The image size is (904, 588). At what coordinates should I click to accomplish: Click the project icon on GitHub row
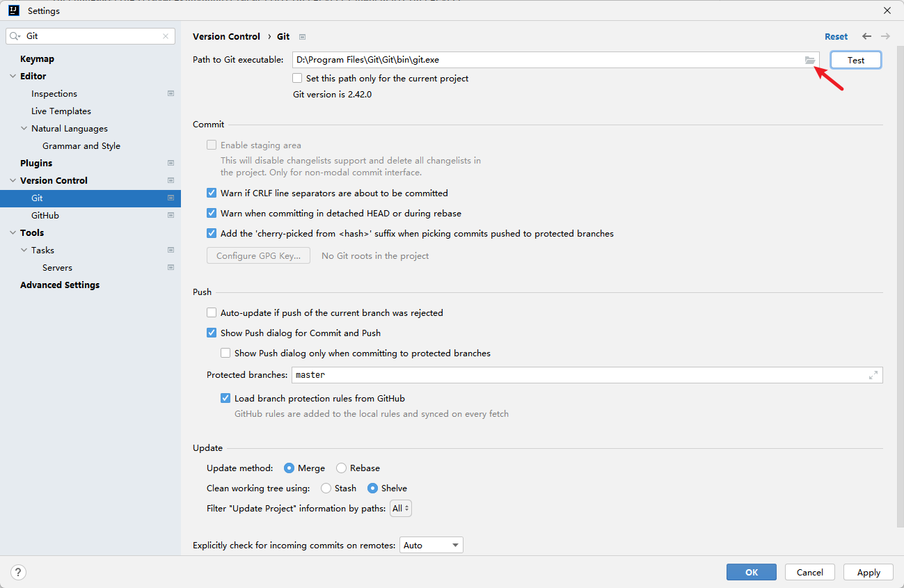[x=171, y=216]
